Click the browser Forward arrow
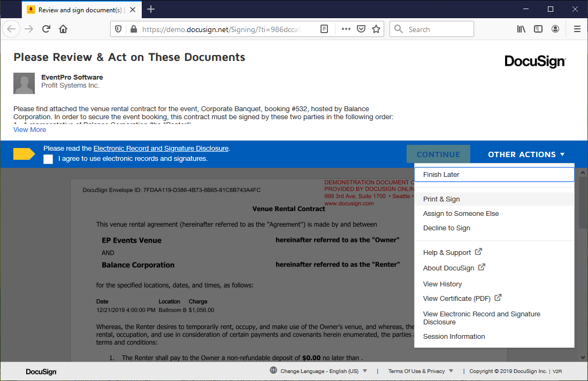The width and height of the screenshot is (588, 381). coord(29,29)
